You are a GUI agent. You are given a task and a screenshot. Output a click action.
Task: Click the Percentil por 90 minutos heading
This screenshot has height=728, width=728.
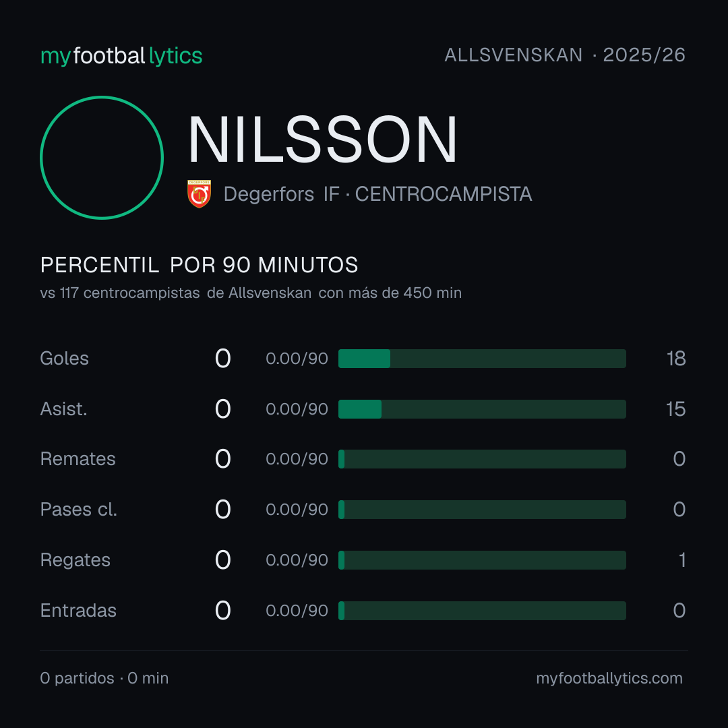tap(199, 265)
